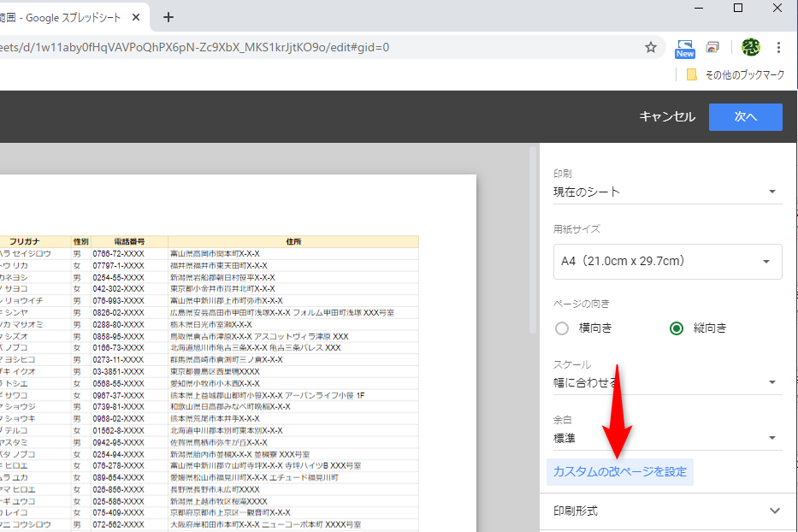
Task: Click カスタムの改ページを設定 link
Action: (620, 472)
